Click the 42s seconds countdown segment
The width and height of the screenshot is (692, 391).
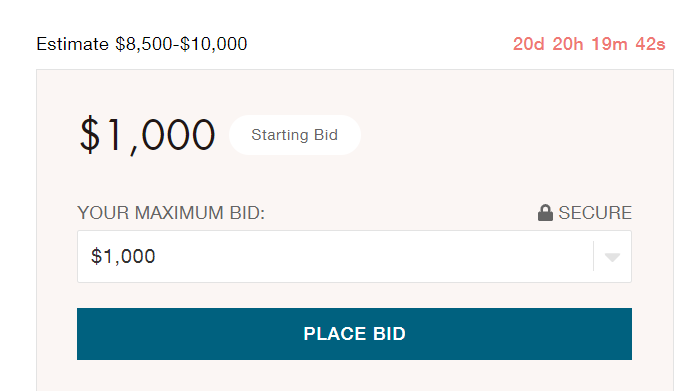tap(651, 44)
